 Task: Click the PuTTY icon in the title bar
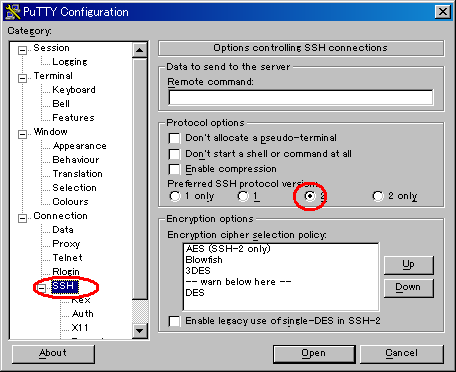[x=13, y=12]
